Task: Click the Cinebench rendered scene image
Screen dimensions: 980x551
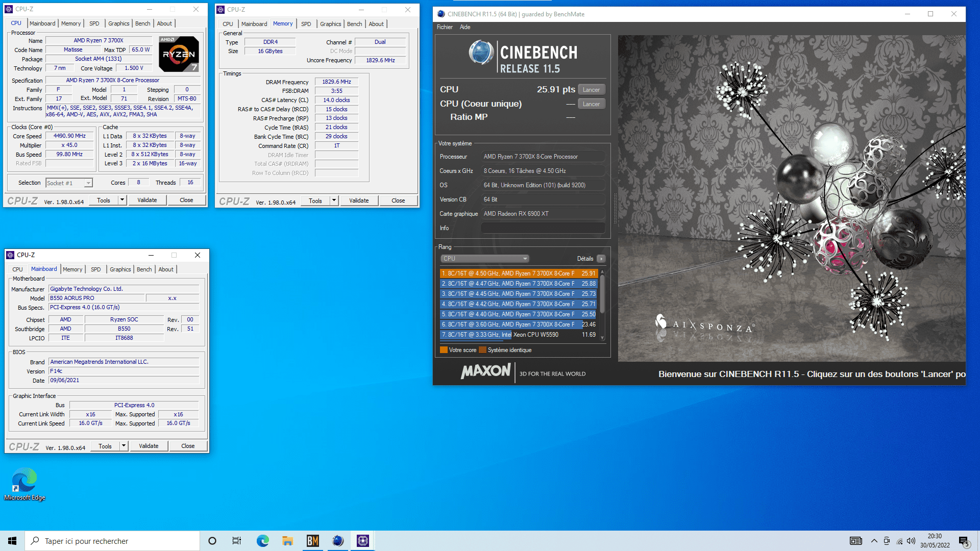Action: [x=792, y=198]
